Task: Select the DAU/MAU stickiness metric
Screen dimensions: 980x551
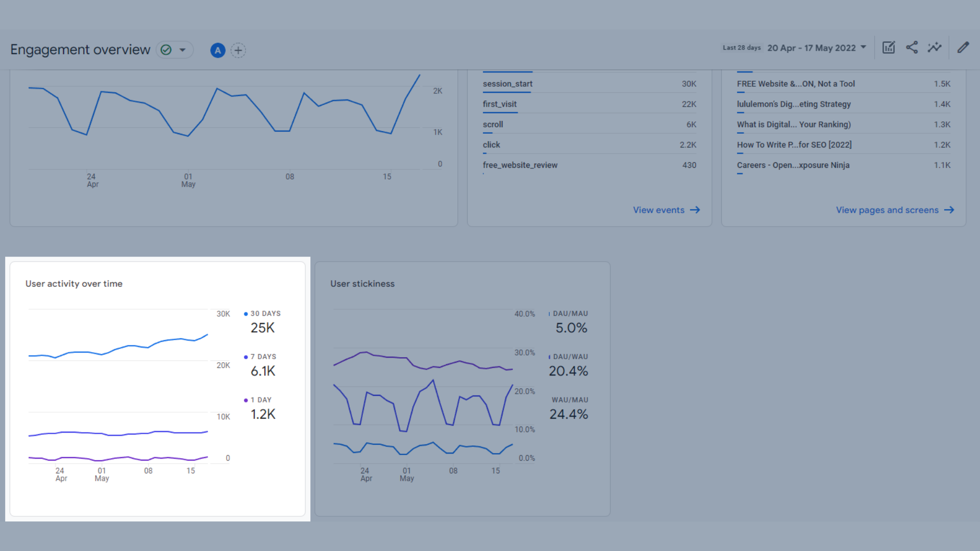Action: 570,314
